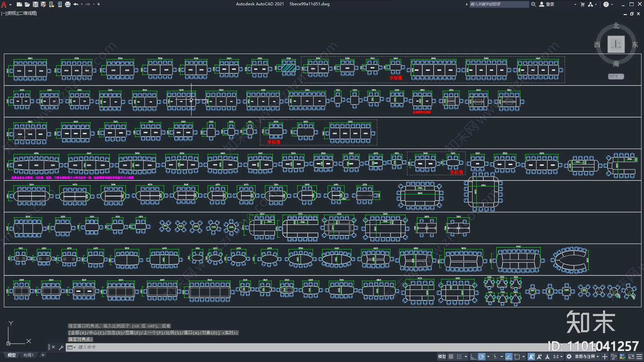Click the Plot printer icon

click(68, 4)
